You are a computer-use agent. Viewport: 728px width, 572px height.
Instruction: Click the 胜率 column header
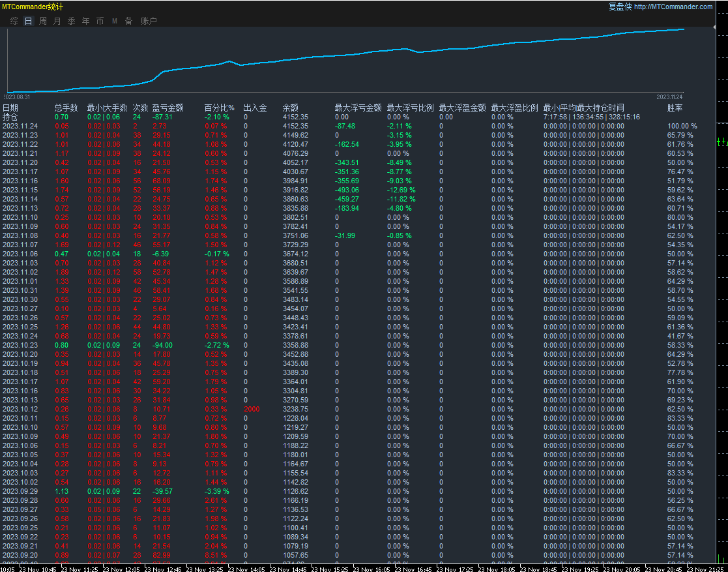point(675,108)
